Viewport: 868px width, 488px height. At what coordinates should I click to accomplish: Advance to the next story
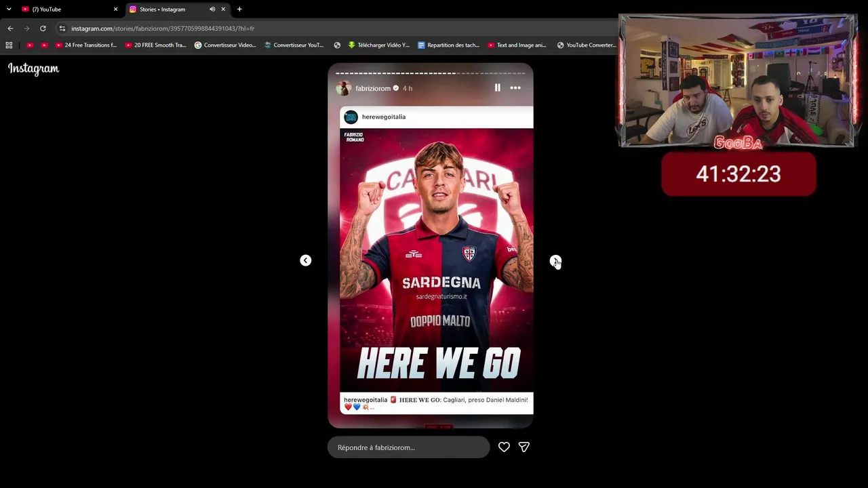pyautogui.click(x=555, y=261)
